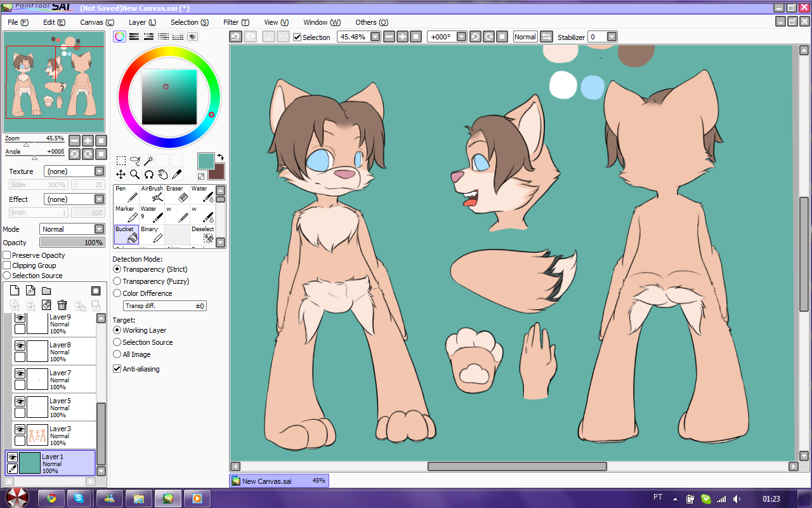Click the Deselect tool in tool tray
Image resolution: width=812 pixels, height=508 pixels.
pos(202,235)
